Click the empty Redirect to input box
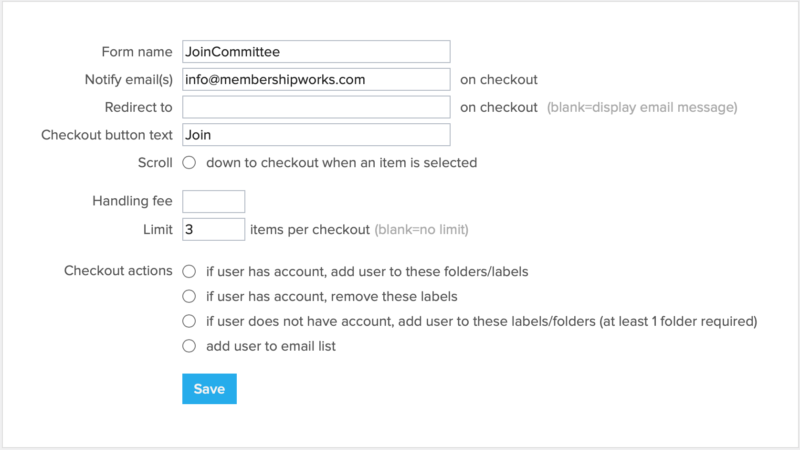The height and width of the screenshot is (450, 800). (x=316, y=107)
